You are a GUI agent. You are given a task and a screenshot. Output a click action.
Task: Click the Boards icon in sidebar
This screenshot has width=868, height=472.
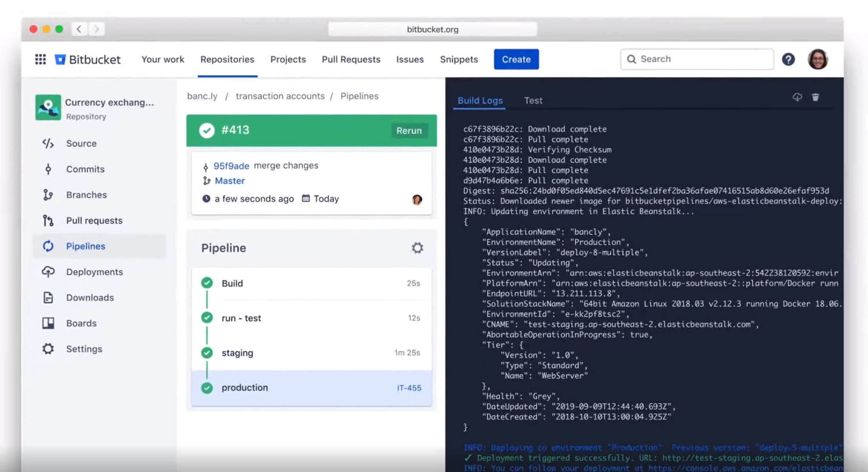(48, 323)
